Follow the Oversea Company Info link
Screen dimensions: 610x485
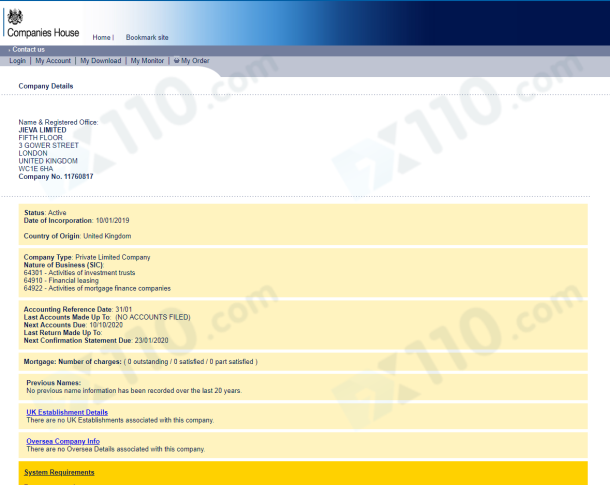tap(63, 441)
